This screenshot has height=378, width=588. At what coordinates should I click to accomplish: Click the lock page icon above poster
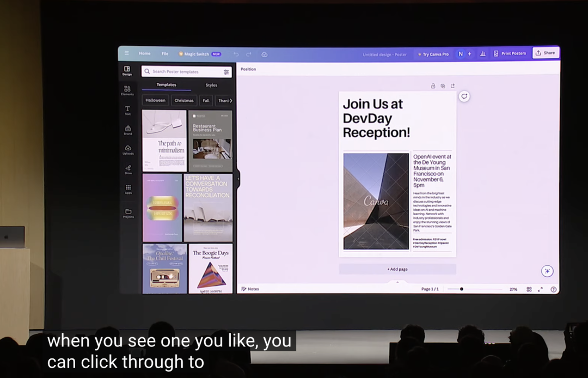click(x=433, y=86)
